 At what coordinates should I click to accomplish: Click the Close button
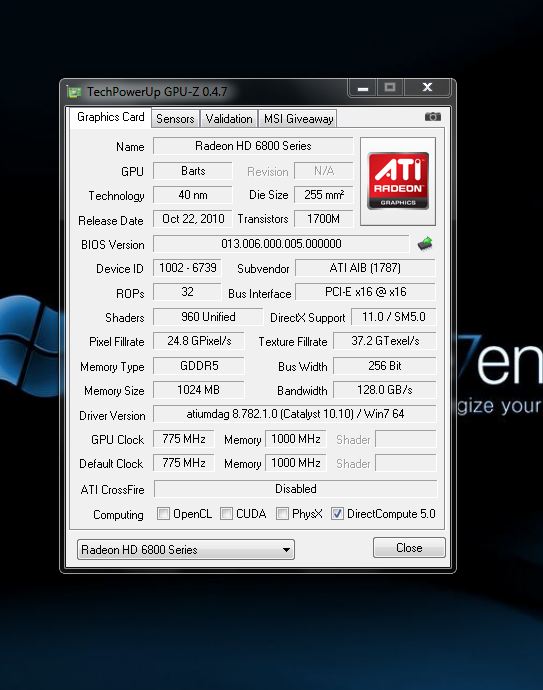[x=409, y=547]
